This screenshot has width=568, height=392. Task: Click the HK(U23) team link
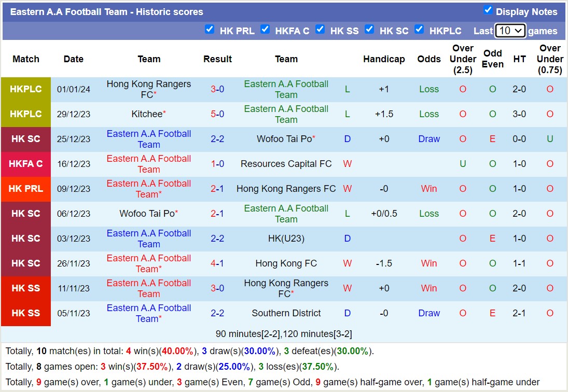tap(286, 239)
